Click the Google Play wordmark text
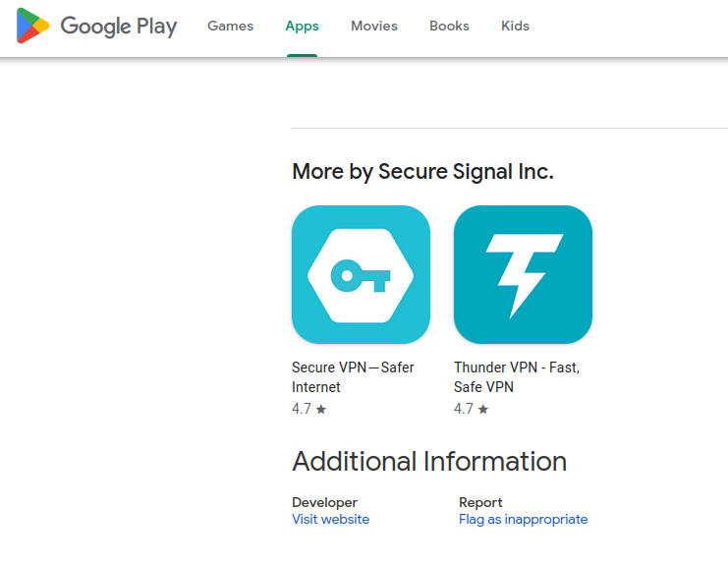This screenshot has width=728, height=565. pyautogui.click(x=119, y=27)
